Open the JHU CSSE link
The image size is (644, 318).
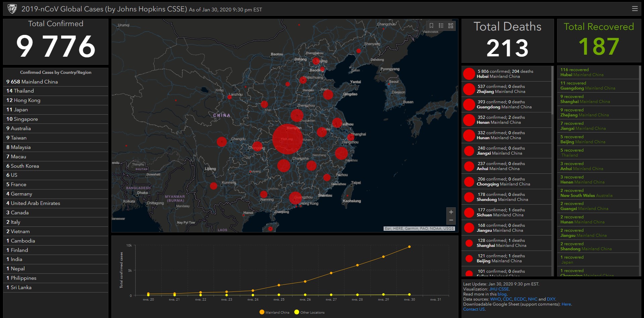(499, 289)
